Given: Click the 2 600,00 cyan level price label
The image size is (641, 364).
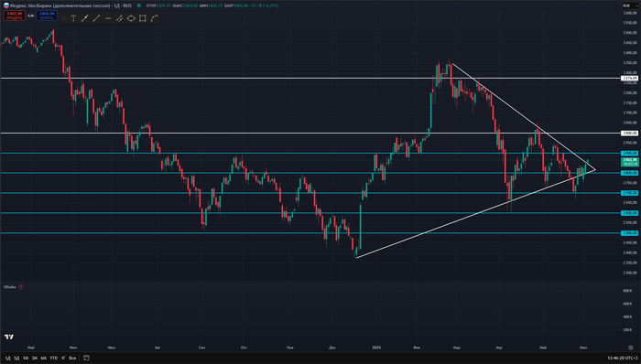Looking at the screenshot, I should coord(629,213).
